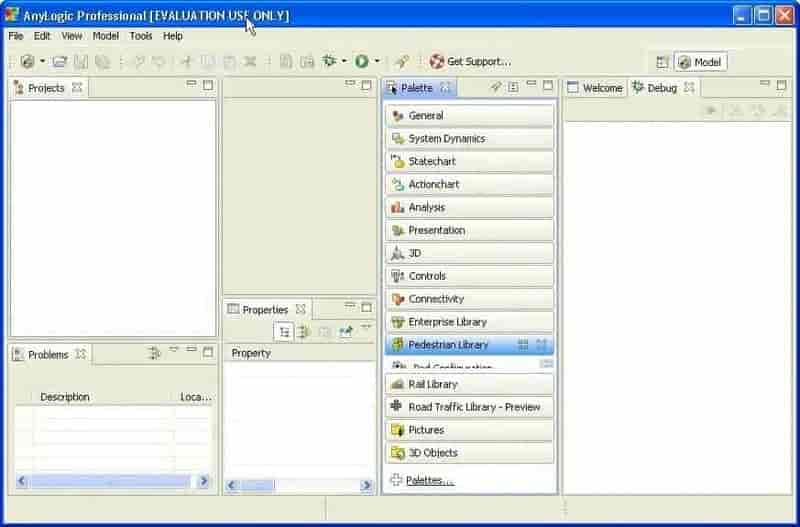
Task: Open the Debug dropdown arrow
Action: (x=344, y=61)
